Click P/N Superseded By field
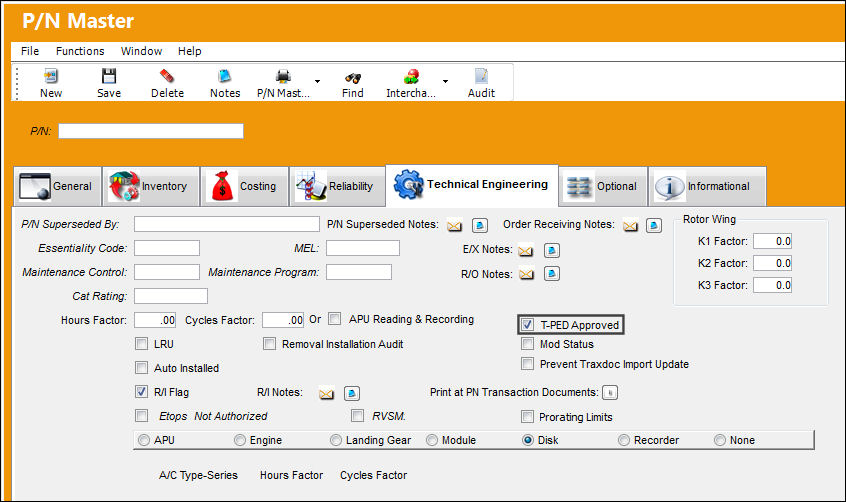 (x=227, y=224)
